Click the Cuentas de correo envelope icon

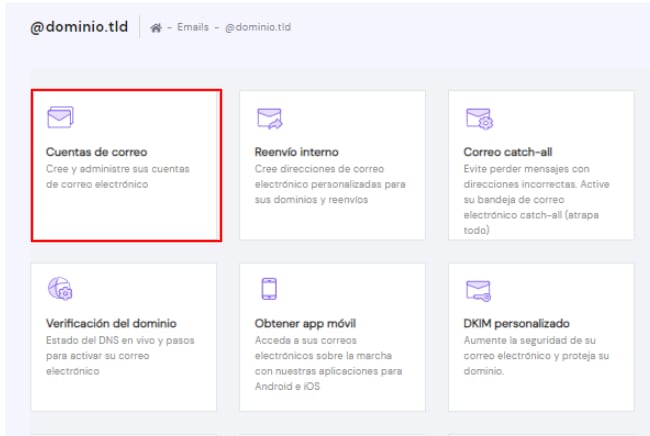[59, 119]
